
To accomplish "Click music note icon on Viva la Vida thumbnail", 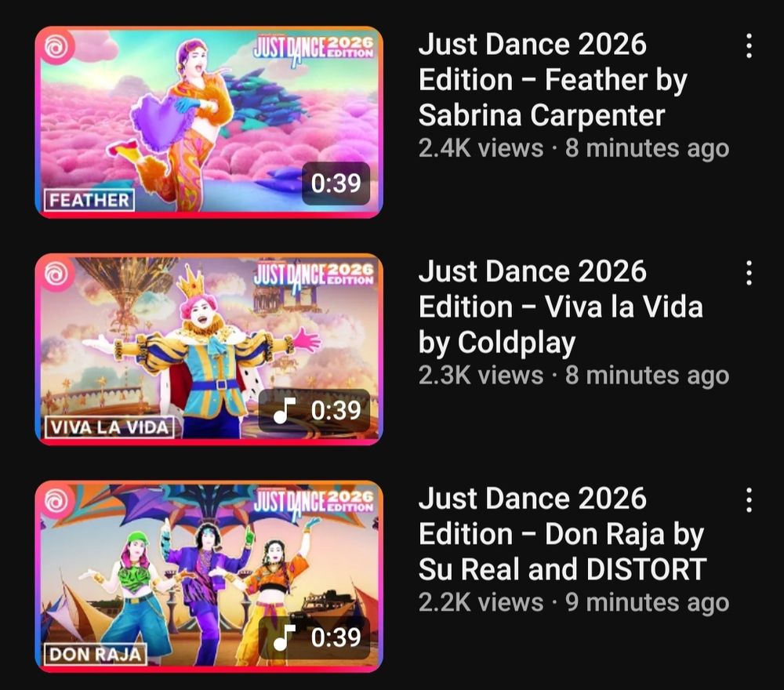I will [284, 410].
